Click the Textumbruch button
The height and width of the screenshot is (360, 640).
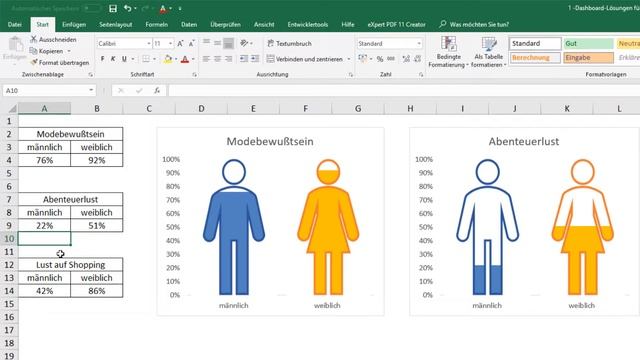[x=290, y=43]
